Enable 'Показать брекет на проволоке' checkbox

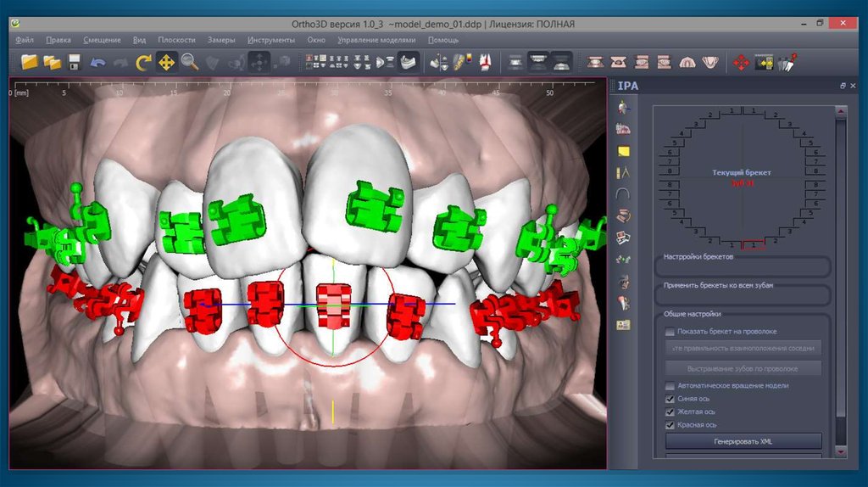coord(670,332)
